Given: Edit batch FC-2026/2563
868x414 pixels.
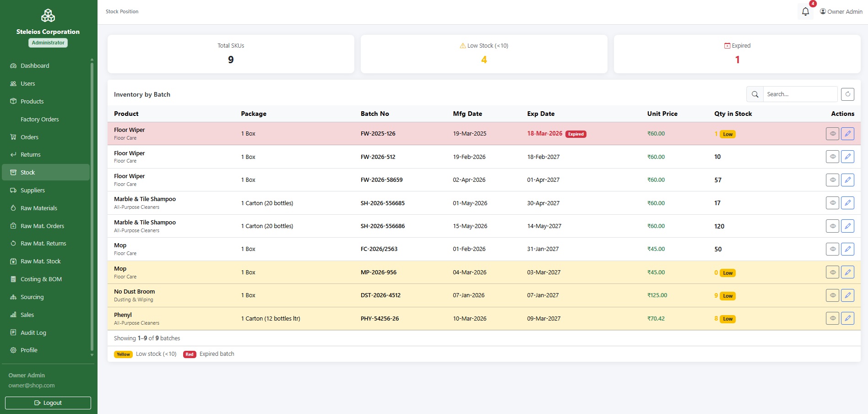Looking at the screenshot, I should pyautogui.click(x=847, y=249).
